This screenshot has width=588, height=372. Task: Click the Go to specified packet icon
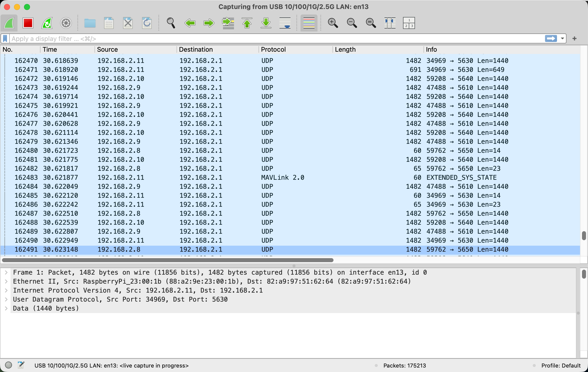(228, 23)
